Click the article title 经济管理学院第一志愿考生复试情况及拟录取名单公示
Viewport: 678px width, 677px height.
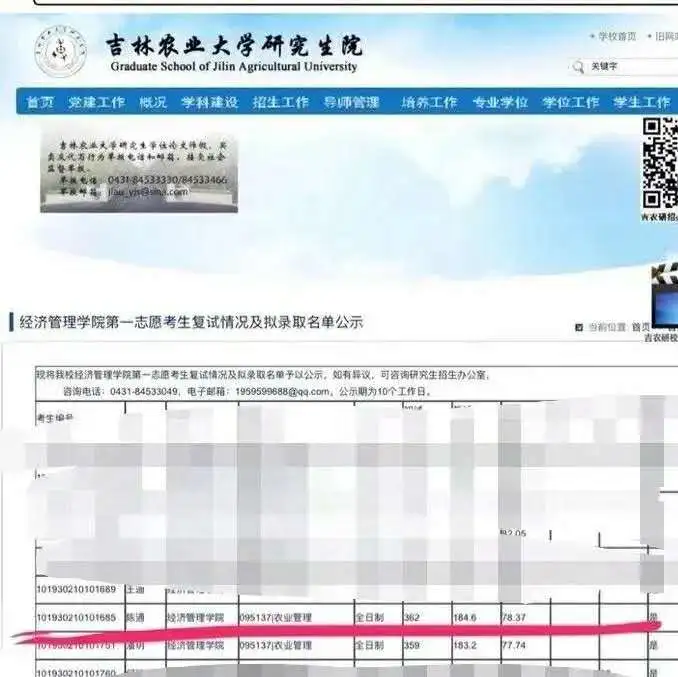tap(191, 322)
